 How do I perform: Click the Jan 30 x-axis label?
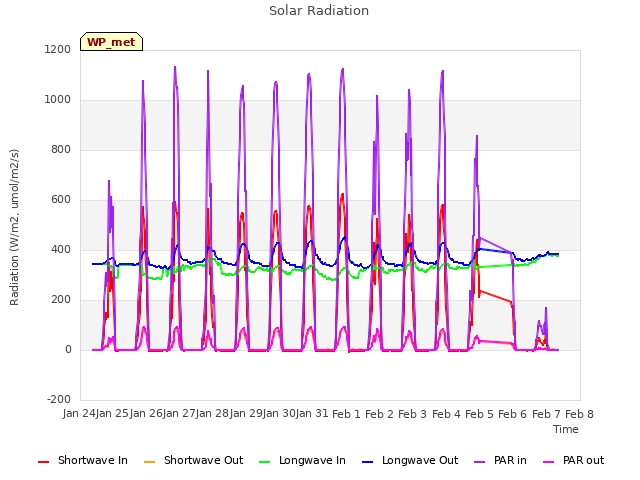point(279,414)
